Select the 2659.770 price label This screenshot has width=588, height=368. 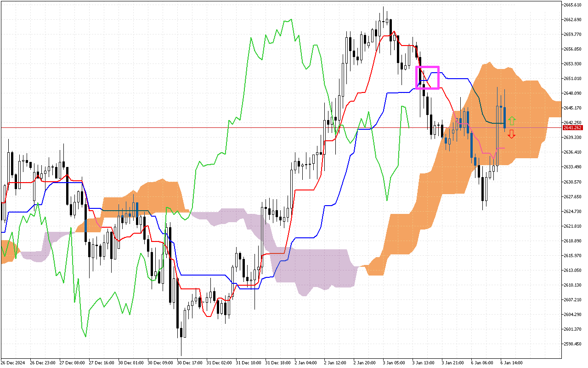[x=572, y=34]
